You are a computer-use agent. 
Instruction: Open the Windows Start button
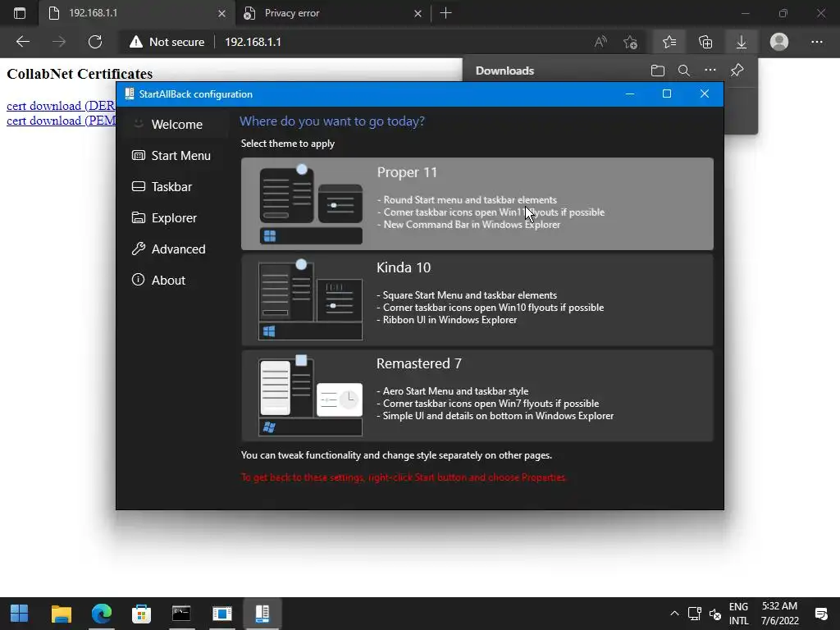tap(20, 614)
